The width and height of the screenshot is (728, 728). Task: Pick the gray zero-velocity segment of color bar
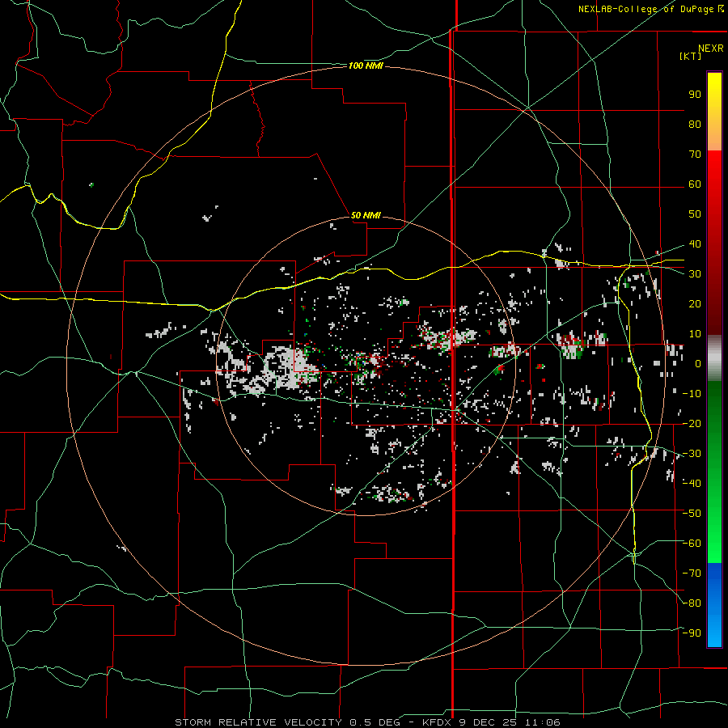tap(714, 358)
